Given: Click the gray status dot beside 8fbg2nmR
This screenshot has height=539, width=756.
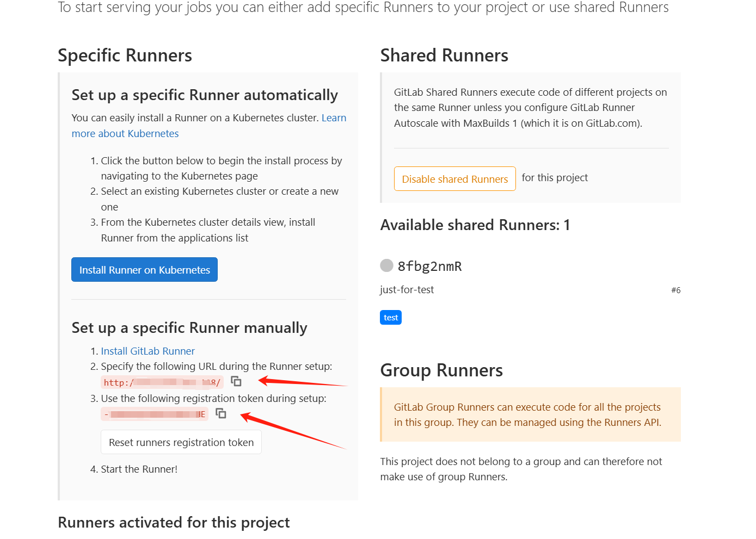Looking at the screenshot, I should pos(386,265).
